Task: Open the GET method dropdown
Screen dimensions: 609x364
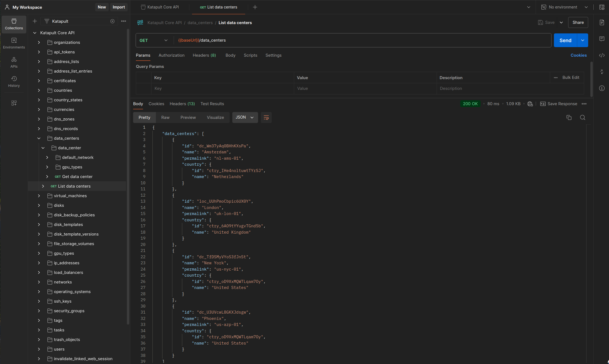Action: click(154, 40)
